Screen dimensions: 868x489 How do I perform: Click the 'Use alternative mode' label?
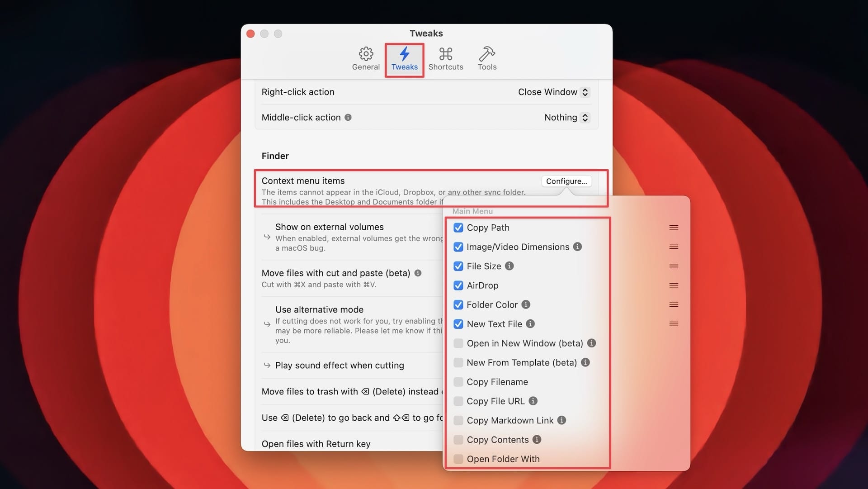point(320,310)
